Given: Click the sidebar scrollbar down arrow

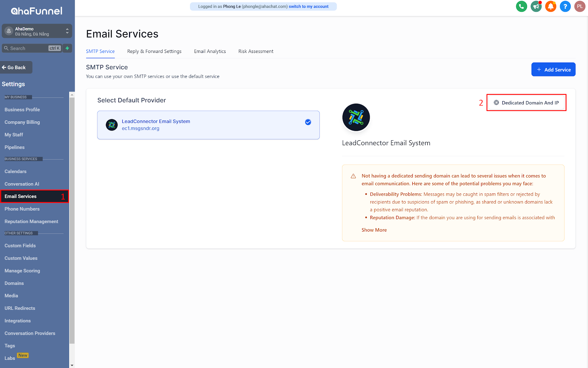Looking at the screenshot, I should 72,365.
